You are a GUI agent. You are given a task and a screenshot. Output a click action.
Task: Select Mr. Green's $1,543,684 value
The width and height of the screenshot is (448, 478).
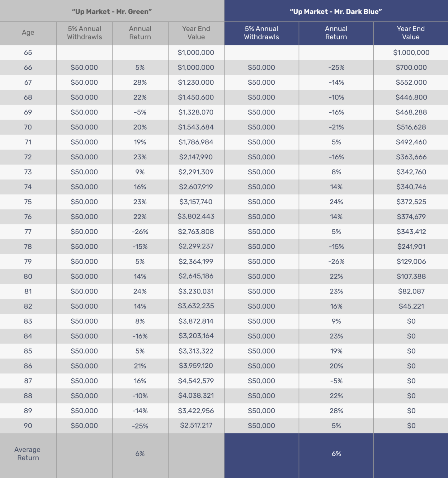tap(196, 127)
